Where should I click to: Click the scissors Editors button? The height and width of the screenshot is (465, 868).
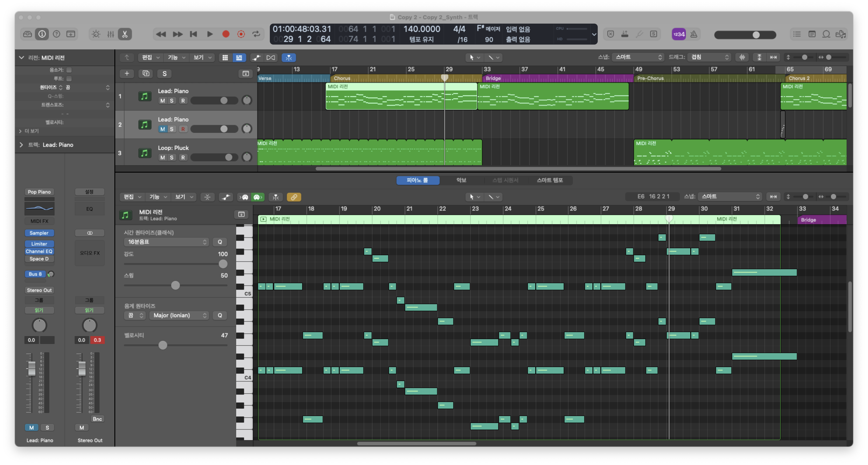click(x=125, y=34)
